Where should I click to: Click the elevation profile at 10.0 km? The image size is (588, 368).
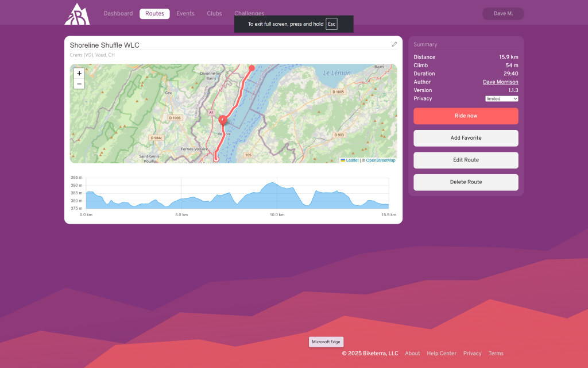tap(277, 195)
